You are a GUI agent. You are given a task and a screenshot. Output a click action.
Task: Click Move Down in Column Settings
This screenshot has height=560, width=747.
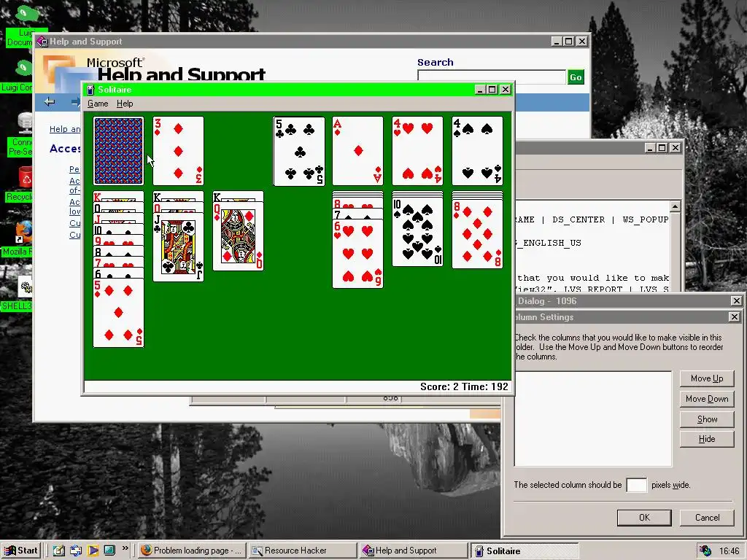point(707,399)
